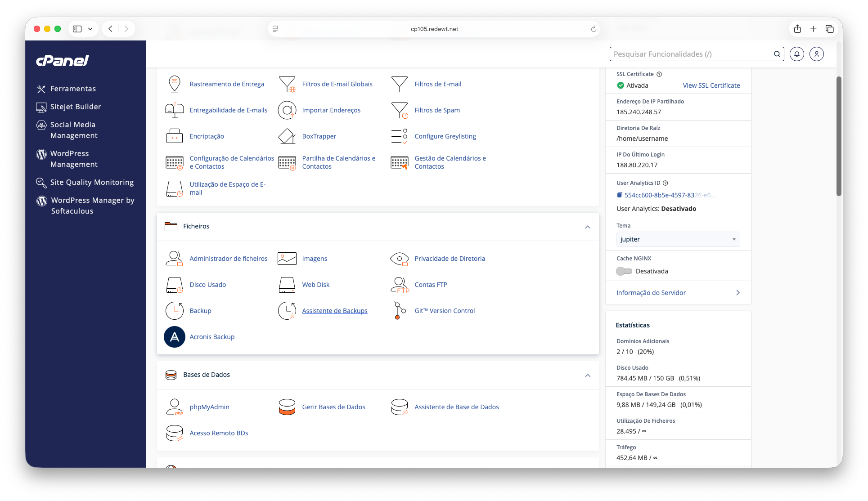868x501 pixels.
Task: Select Sitejet Builder in the sidebar
Action: (76, 107)
